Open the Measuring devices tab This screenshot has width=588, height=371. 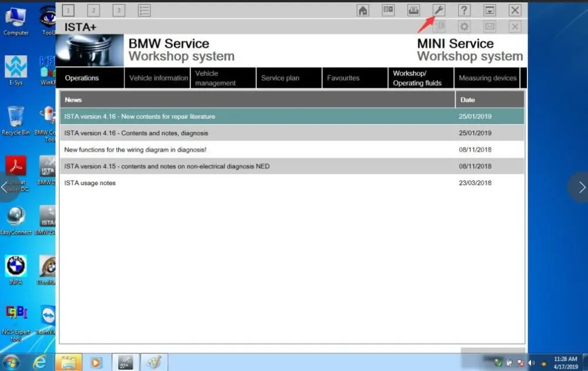487,78
